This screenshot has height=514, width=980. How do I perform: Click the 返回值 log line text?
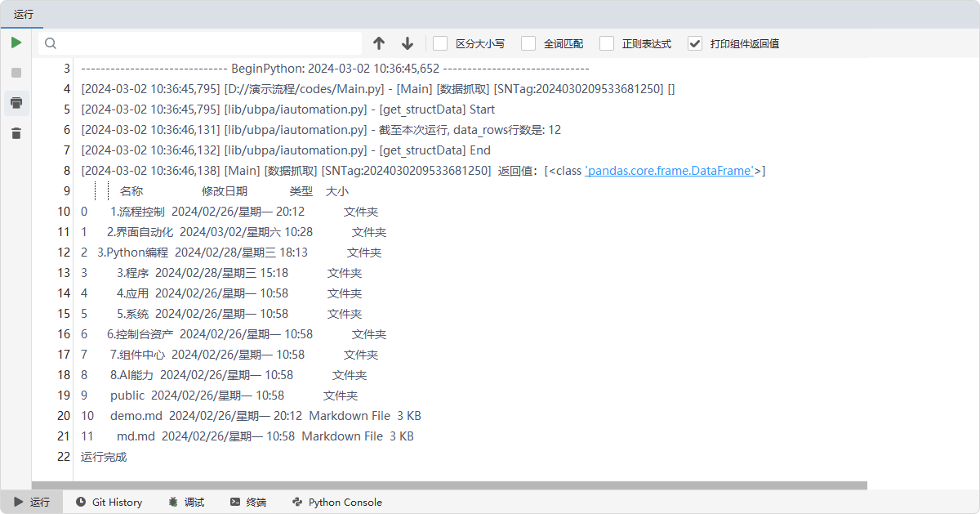pyautogui.click(x=423, y=171)
